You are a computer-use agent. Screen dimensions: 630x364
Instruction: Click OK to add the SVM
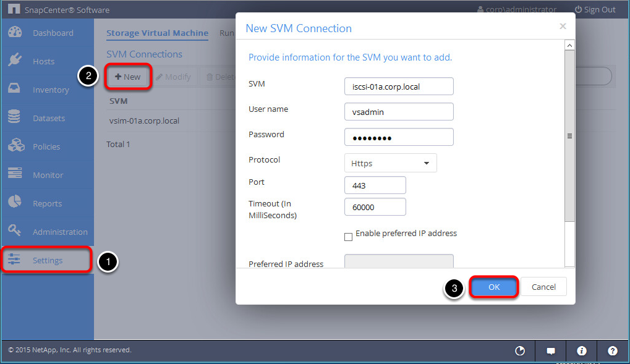[494, 287]
